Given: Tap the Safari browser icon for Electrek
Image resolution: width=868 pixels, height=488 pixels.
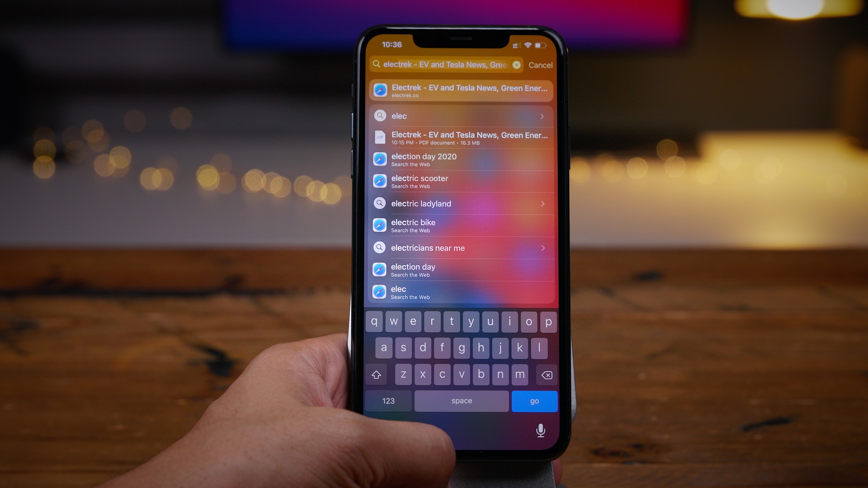Looking at the screenshot, I should point(379,91).
